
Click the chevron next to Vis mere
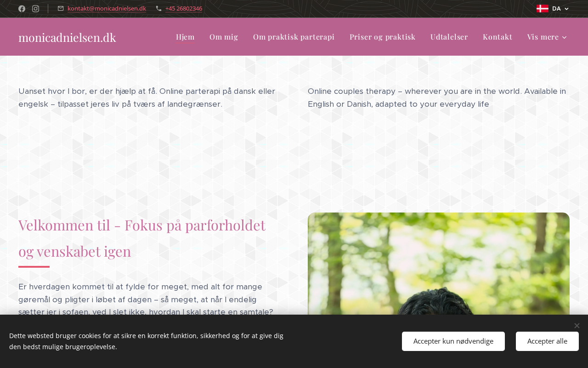(x=565, y=37)
